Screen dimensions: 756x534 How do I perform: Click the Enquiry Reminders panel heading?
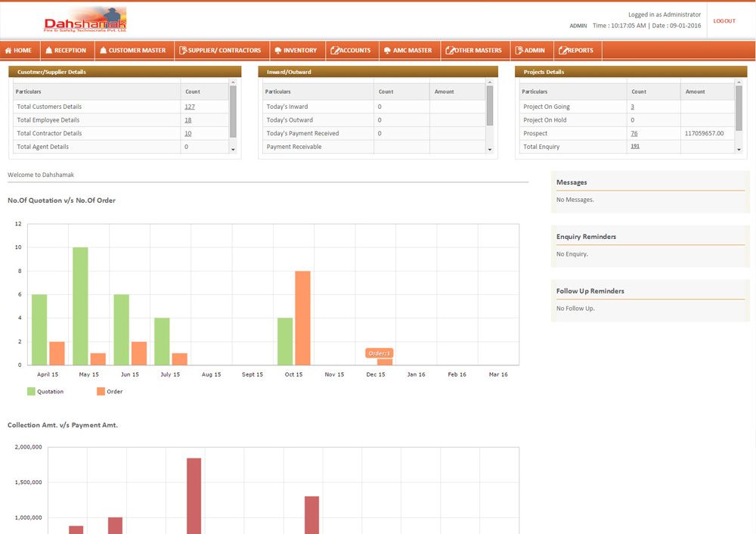(587, 237)
